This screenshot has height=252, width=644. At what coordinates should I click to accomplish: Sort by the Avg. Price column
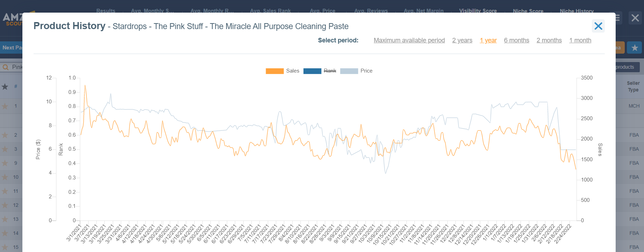pyautogui.click(x=322, y=11)
